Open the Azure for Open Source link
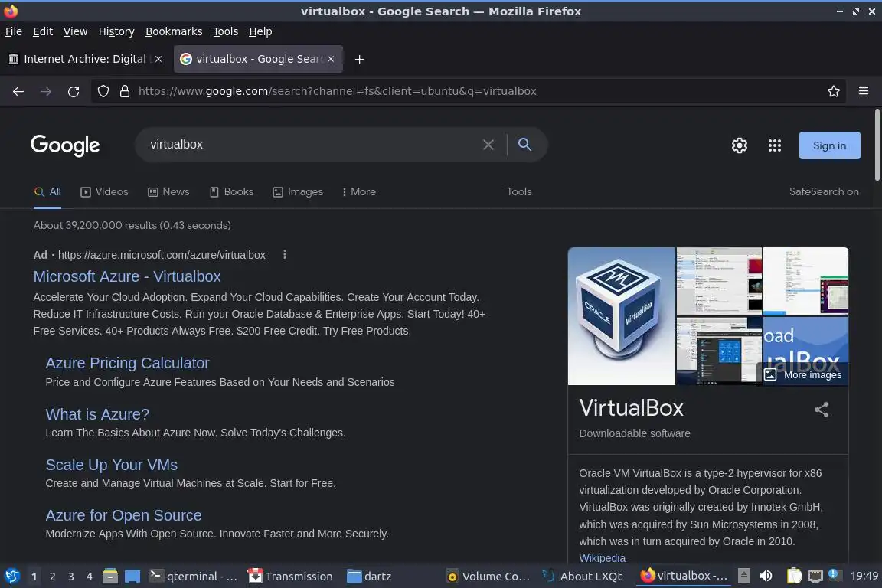The width and height of the screenshot is (882, 588). 124,516
